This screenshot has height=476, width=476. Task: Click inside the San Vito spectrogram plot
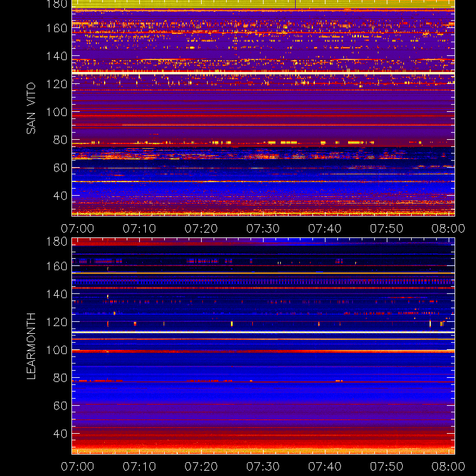(263, 108)
